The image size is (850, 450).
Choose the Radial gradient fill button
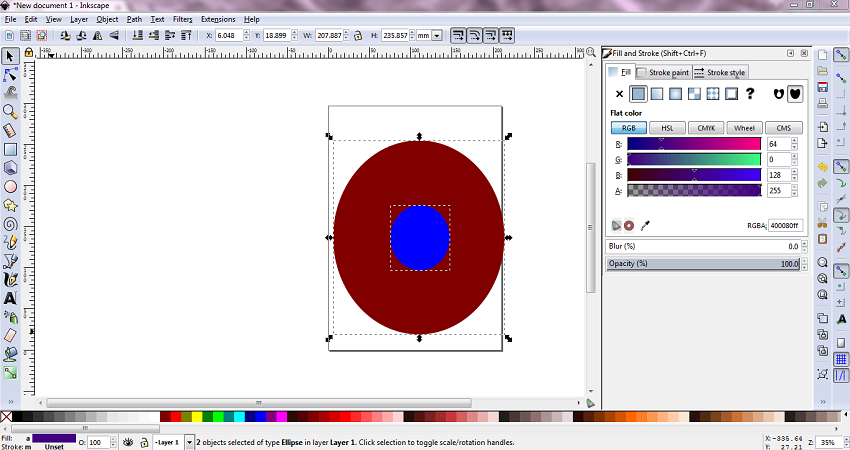click(675, 94)
